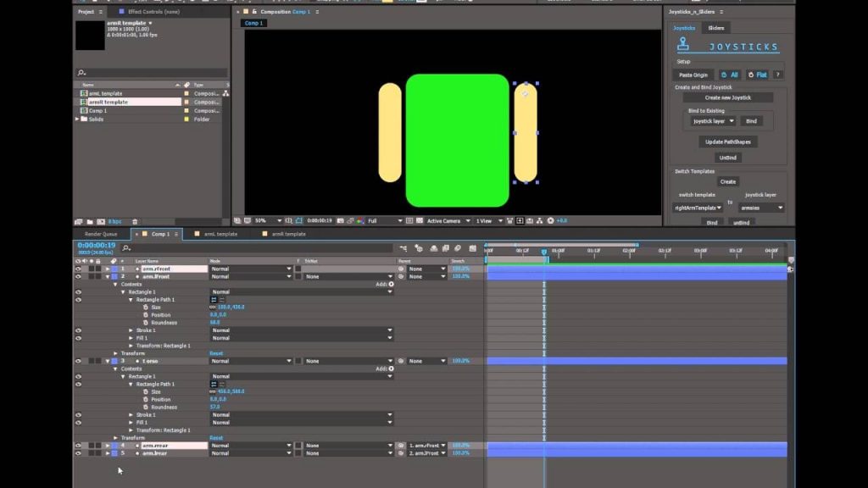Viewport: 868px width, 488px height.
Task: Open the viewer resolution Full dropdown
Action: pos(385,221)
